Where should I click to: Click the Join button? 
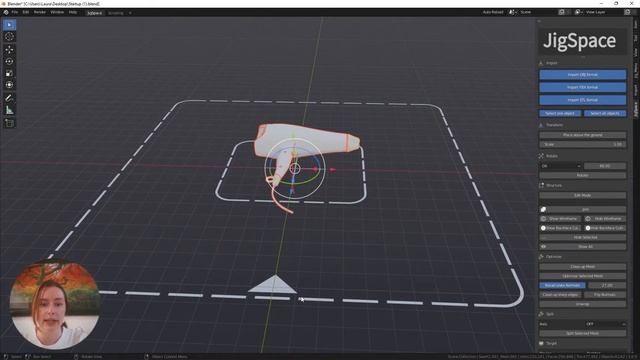586,209
